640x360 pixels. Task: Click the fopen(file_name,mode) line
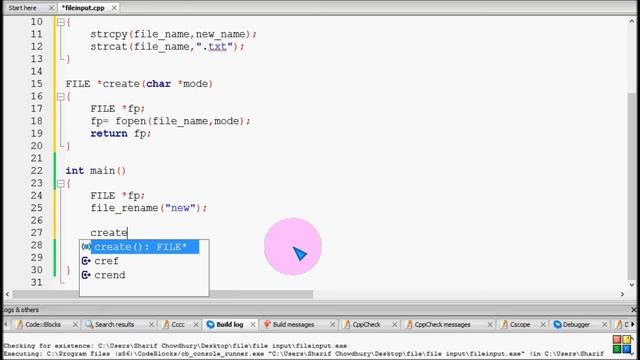coord(171,121)
